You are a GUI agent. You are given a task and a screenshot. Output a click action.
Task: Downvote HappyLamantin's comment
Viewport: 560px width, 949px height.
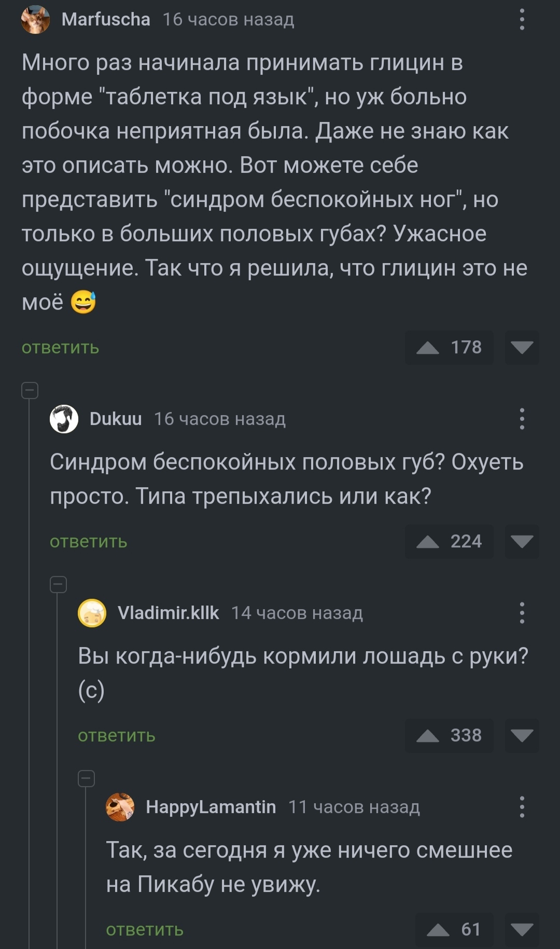522,929
